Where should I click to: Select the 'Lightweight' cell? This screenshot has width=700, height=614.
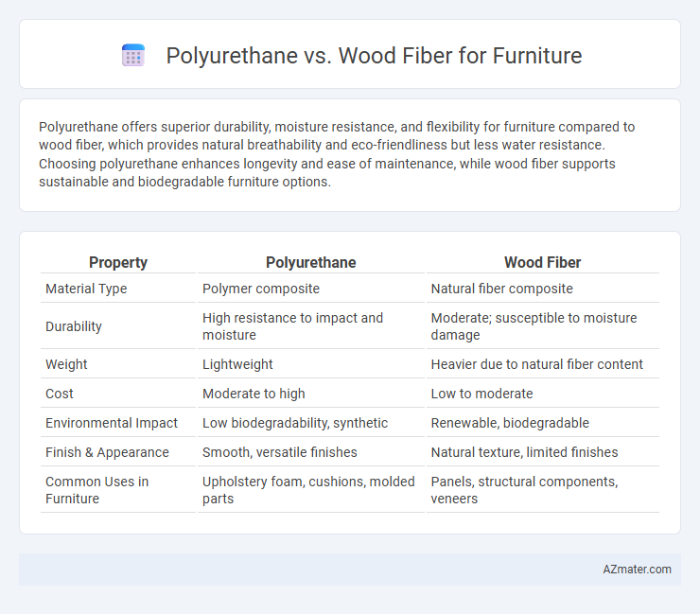pyautogui.click(x=237, y=364)
